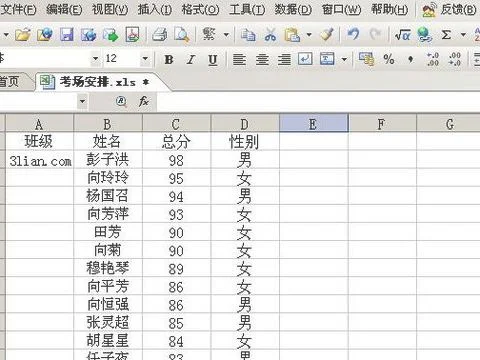Select the 总分 header cell
This screenshot has height=360, width=480.
[x=176, y=141]
